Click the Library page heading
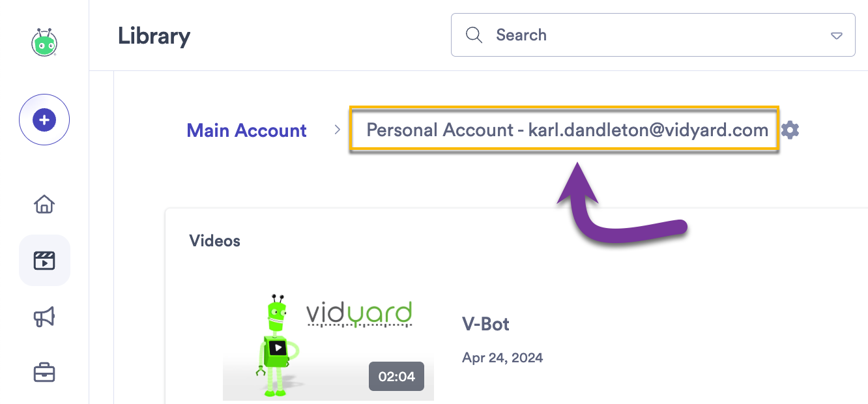The image size is (868, 404). (x=154, y=36)
